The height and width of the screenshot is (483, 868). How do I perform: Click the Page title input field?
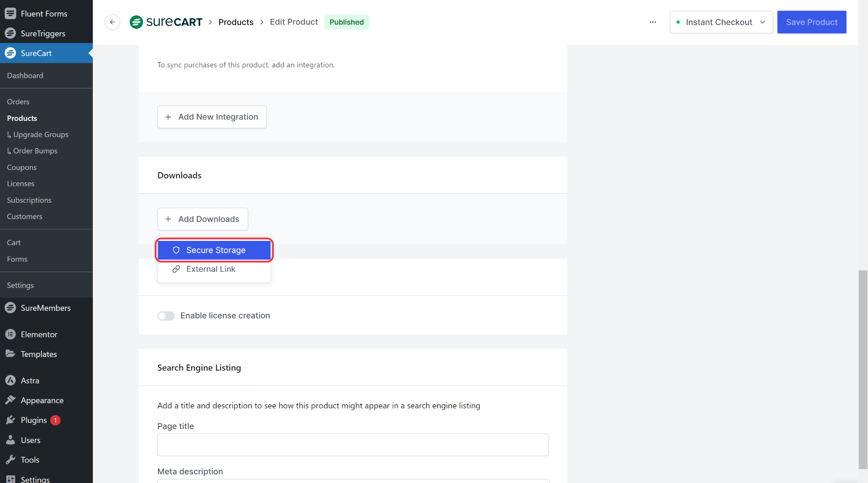click(x=353, y=445)
